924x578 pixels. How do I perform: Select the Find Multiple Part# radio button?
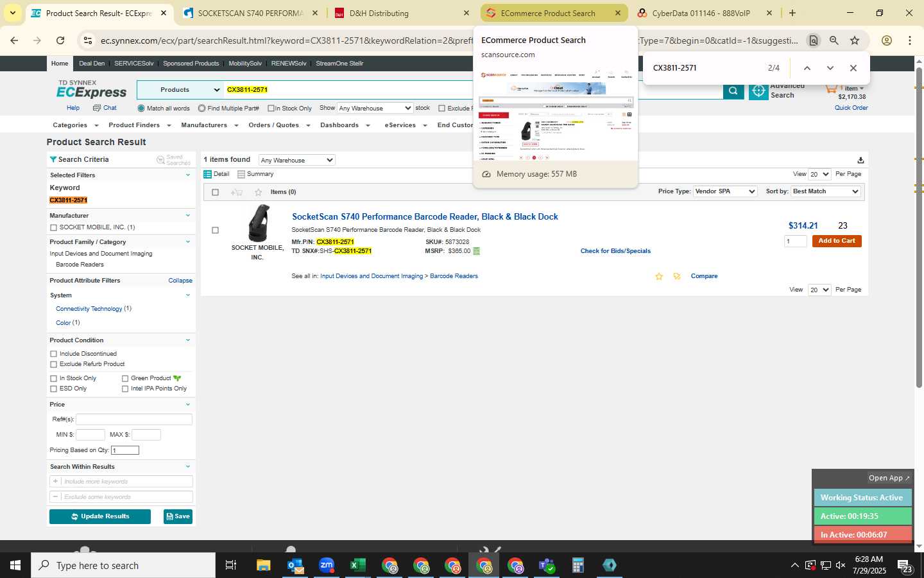[x=202, y=109]
